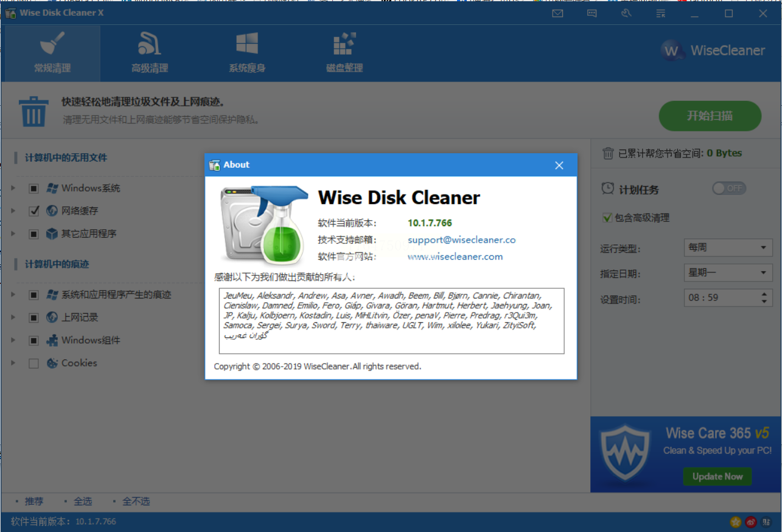Click the envelope mail icon in title bar

[557, 13]
